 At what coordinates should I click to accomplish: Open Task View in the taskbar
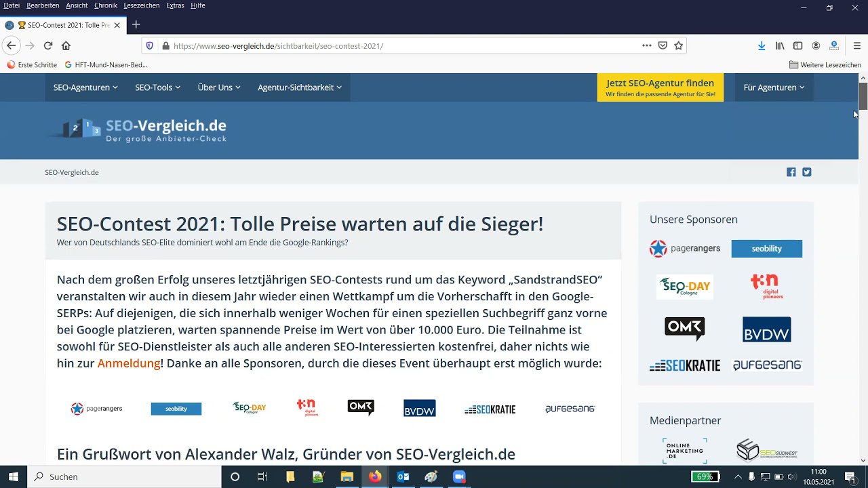(262, 476)
